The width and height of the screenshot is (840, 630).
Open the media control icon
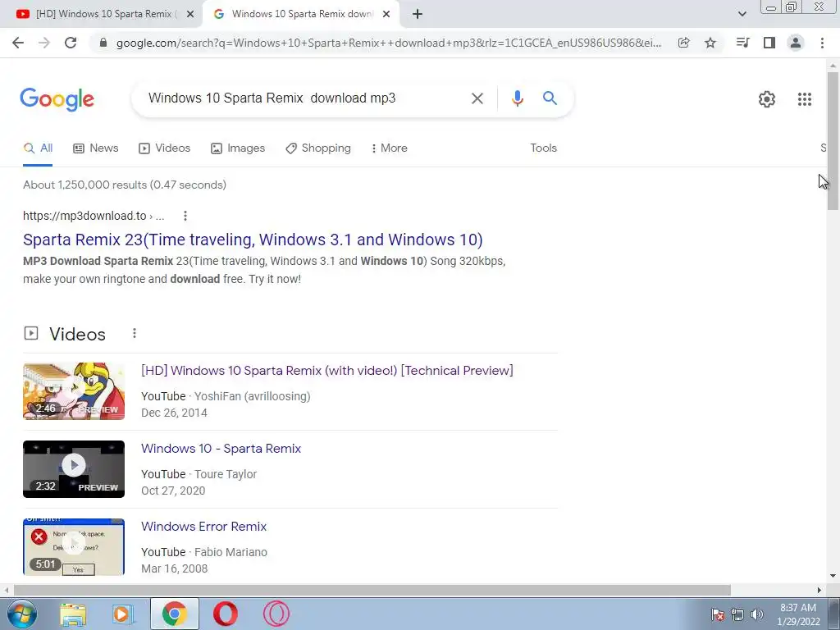[742, 43]
